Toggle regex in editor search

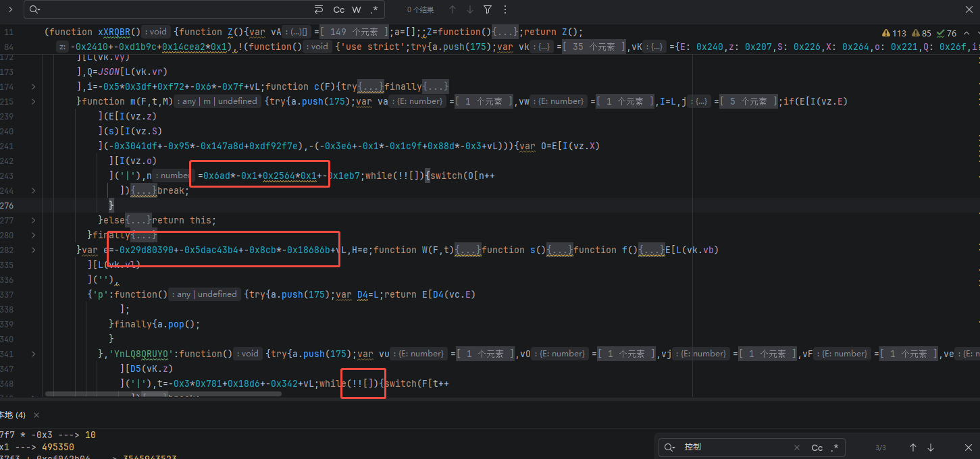tap(374, 9)
